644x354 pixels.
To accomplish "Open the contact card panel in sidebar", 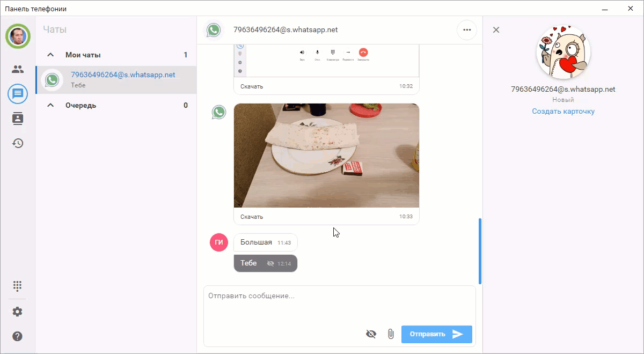I will click(18, 119).
